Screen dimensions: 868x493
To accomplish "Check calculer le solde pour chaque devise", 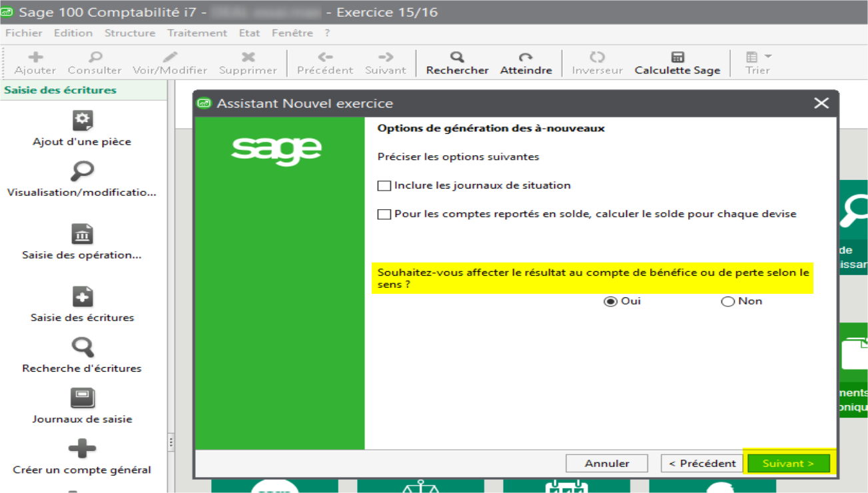I will pos(384,215).
